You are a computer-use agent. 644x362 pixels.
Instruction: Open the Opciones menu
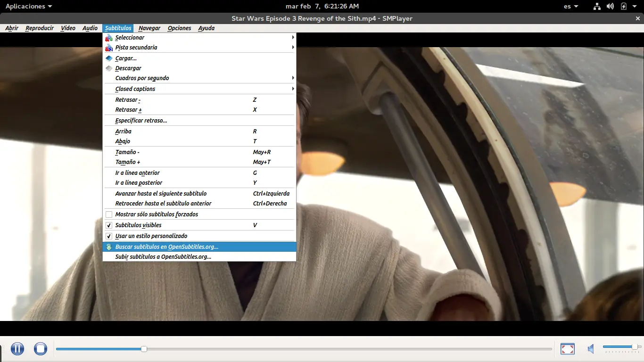(x=179, y=28)
